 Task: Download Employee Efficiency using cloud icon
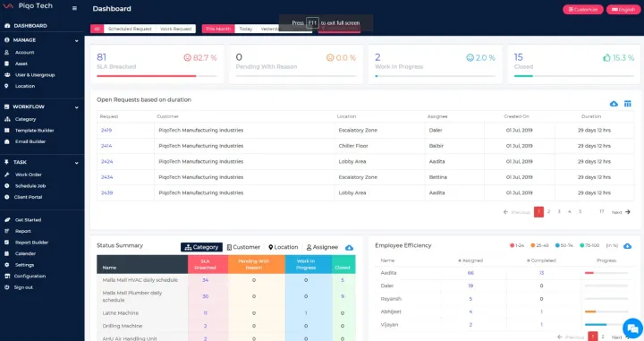627,246
